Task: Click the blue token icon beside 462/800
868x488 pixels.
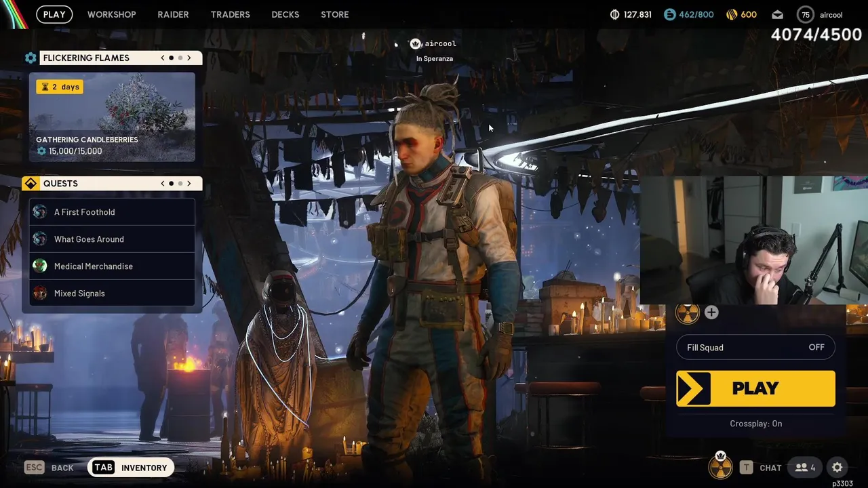Action: [669, 14]
